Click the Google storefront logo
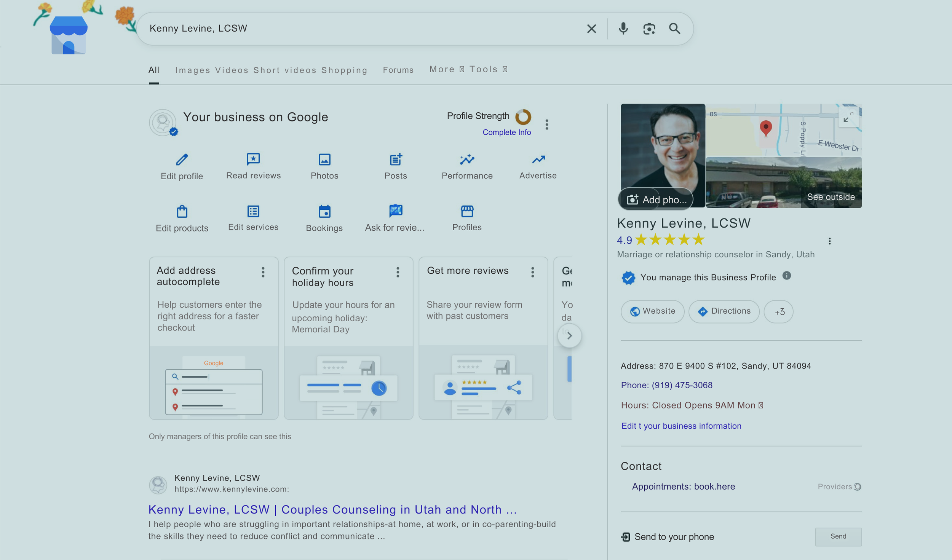 click(69, 35)
